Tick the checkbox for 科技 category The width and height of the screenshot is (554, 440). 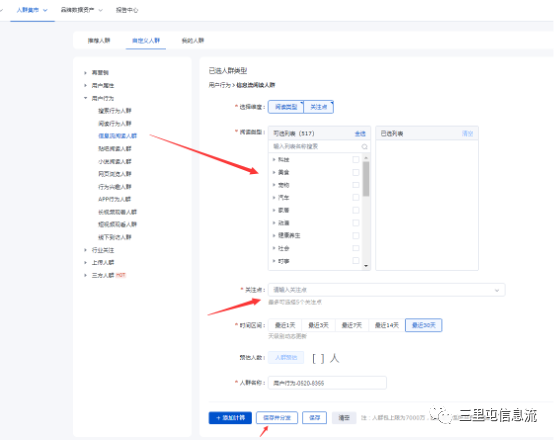tap(356, 160)
